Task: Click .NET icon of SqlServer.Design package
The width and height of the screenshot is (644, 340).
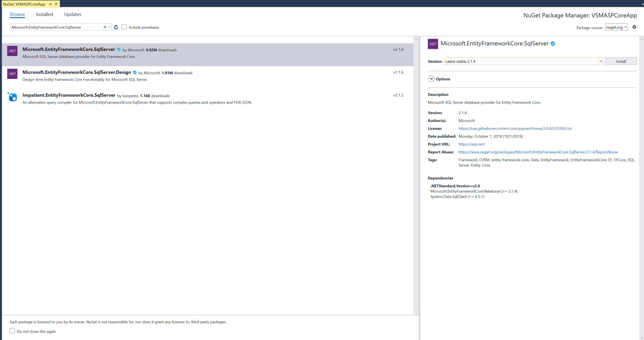Action: (x=12, y=74)
